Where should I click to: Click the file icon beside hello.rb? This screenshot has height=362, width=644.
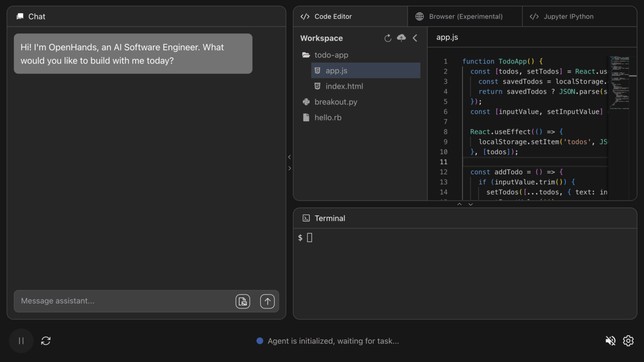pos(306,117)
